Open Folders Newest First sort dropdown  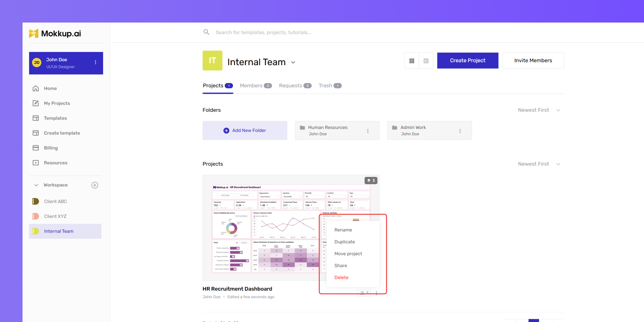(x=539, y=110)
